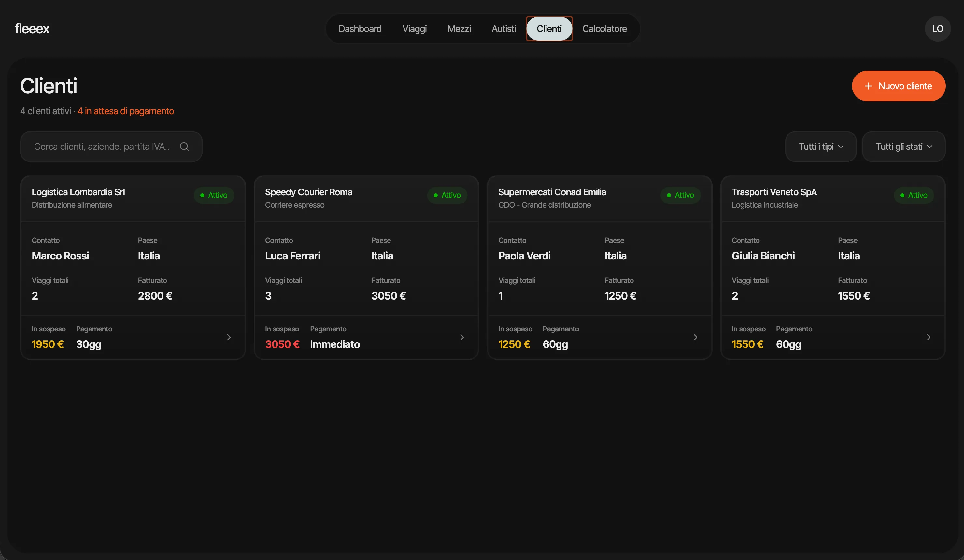Open the Speedy Courier Roma card
The width and height of the screenshot is (964, 560).
(366, 267)
